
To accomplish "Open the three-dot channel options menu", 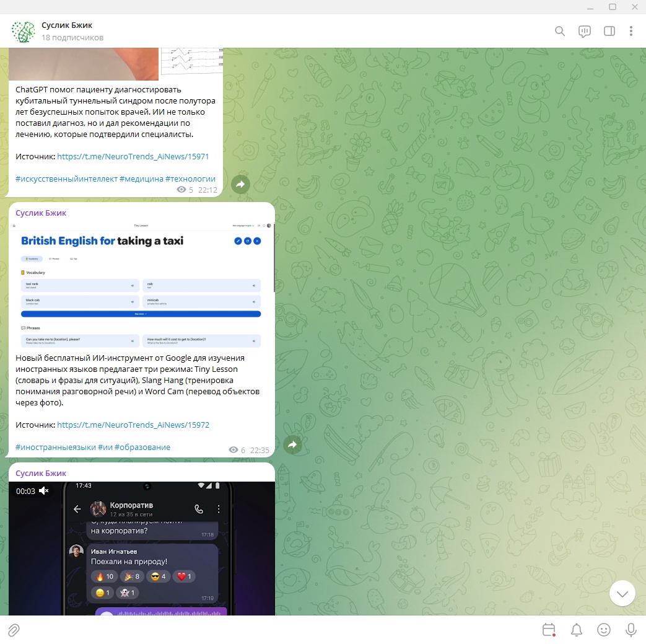I will [x=631, y=30].
